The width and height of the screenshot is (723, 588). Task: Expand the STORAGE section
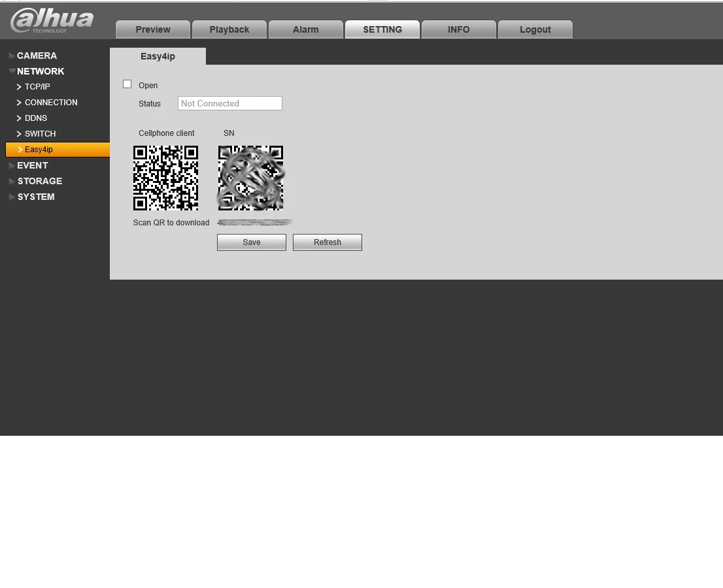[35, 181]
